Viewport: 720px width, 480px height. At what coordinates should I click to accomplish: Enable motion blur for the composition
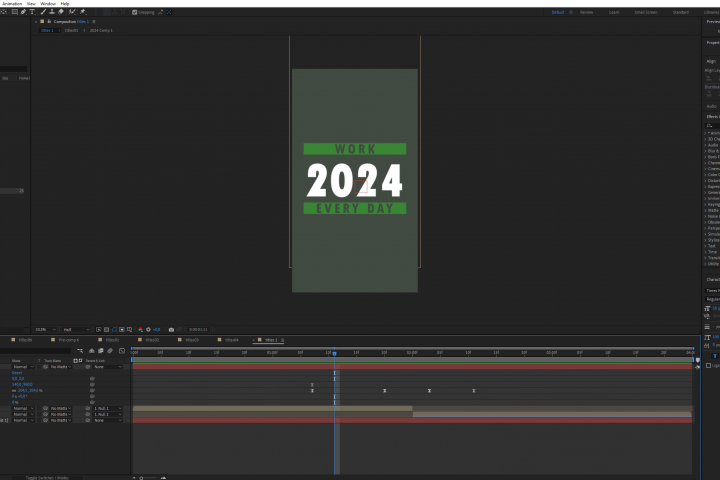pos(110,351)
